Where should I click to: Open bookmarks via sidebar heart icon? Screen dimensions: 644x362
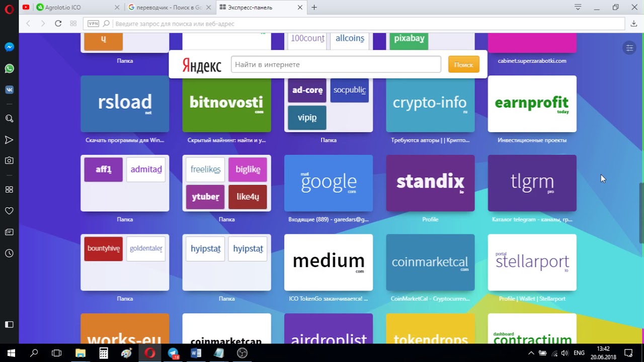tap(9, 211)
